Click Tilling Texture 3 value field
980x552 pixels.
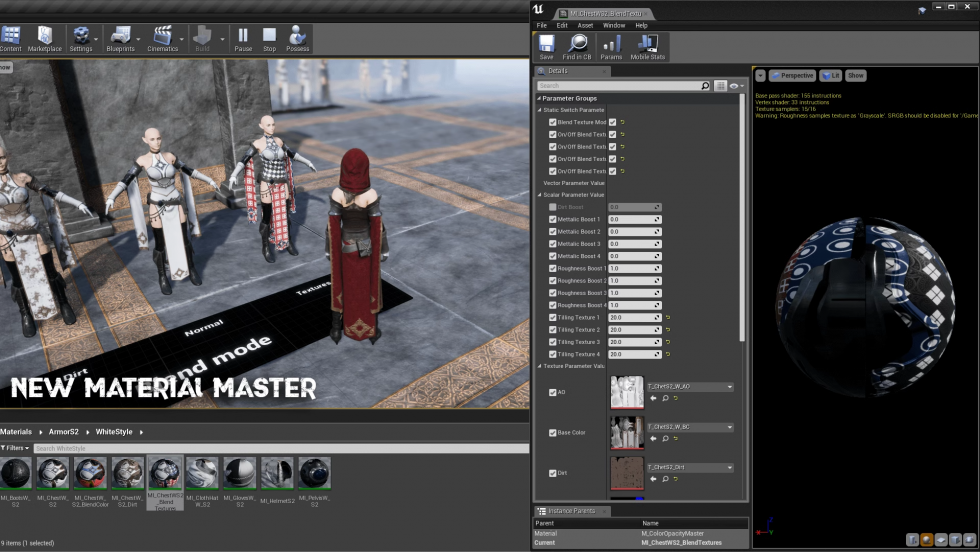coord(635,342)
